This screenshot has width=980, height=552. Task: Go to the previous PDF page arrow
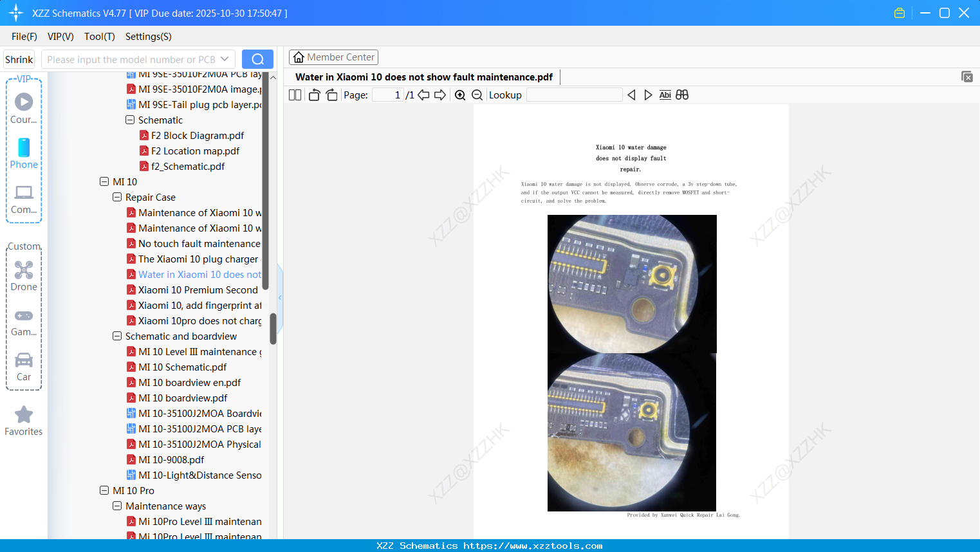[x=423, y=95]
